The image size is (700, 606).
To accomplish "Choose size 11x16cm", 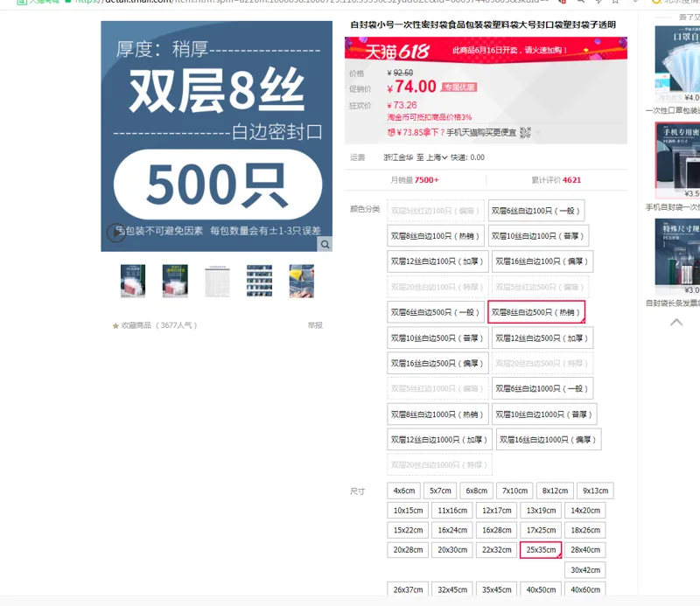I will [452, 511].
